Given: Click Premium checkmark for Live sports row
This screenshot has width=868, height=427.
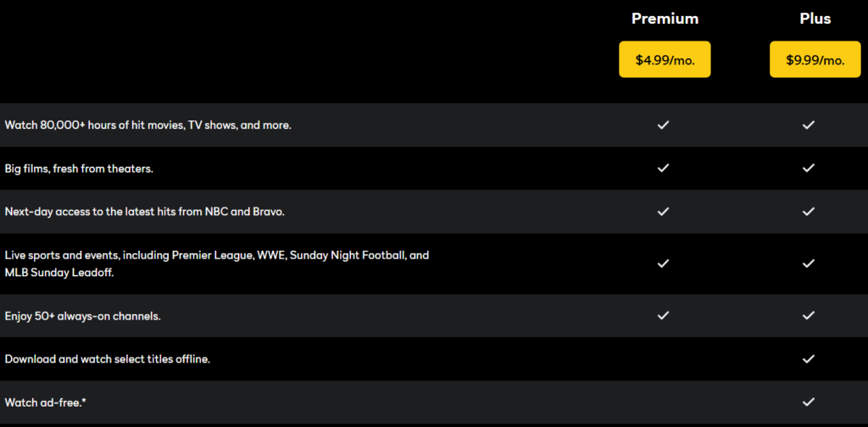Looking at the screenshot, I should click(664, 263).
